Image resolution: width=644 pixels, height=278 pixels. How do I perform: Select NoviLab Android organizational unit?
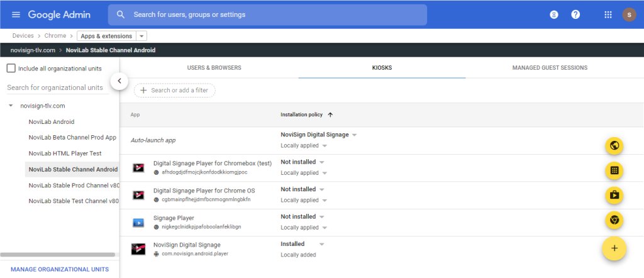[x=52, y=122]
